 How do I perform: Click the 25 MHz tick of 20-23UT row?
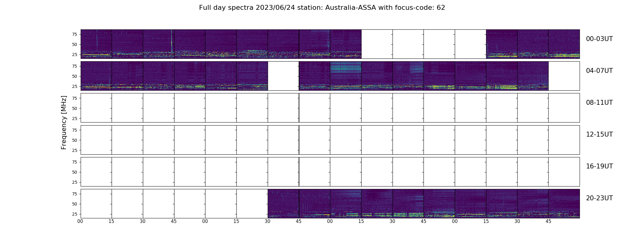75,214
